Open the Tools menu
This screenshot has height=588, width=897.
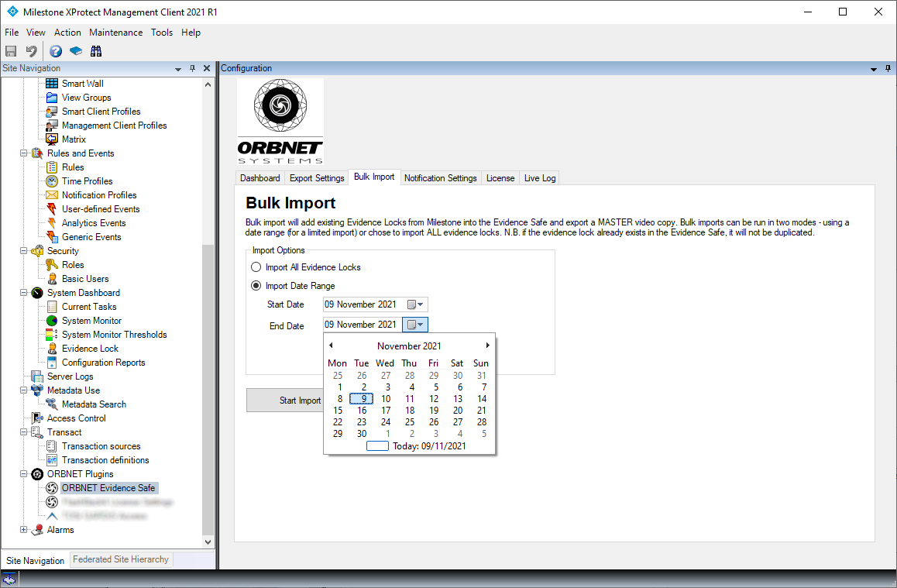tap(162, 33)
